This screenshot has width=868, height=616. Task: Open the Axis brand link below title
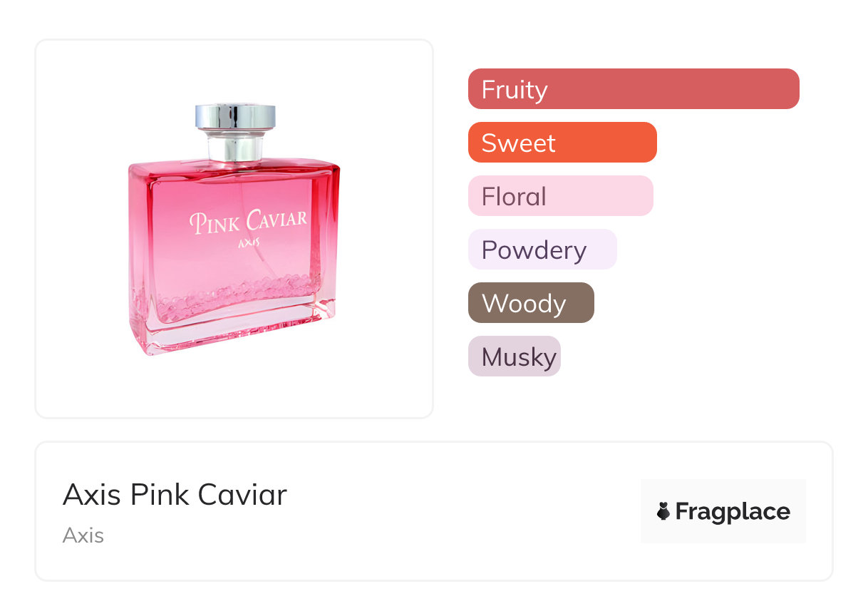pyautogui.click(x=83, y=535)
